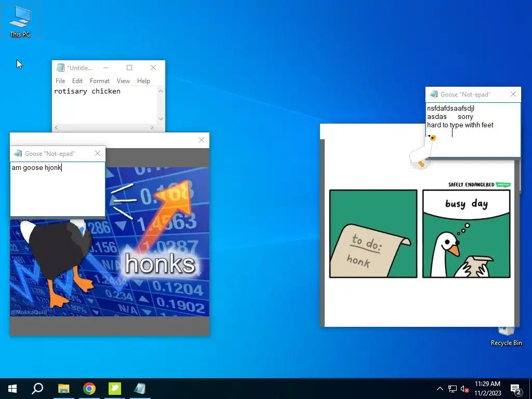Click the right Goose Not-epad title icon
This screenshot has height=399, width=532.
click(434, 94)
